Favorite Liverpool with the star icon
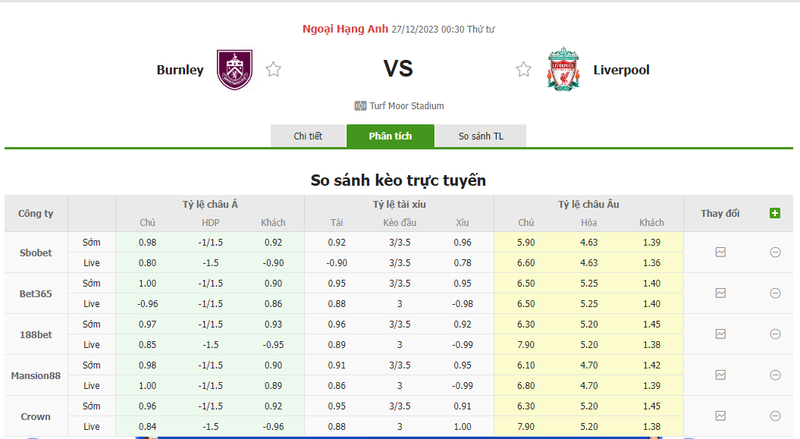This screenshot has width=800, height=439. pyautogui.click(x=523, y=70)
